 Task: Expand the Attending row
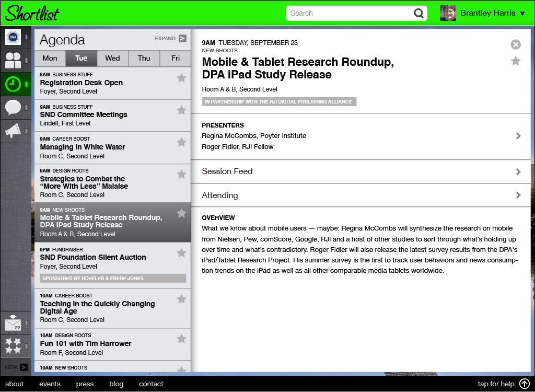361,195
